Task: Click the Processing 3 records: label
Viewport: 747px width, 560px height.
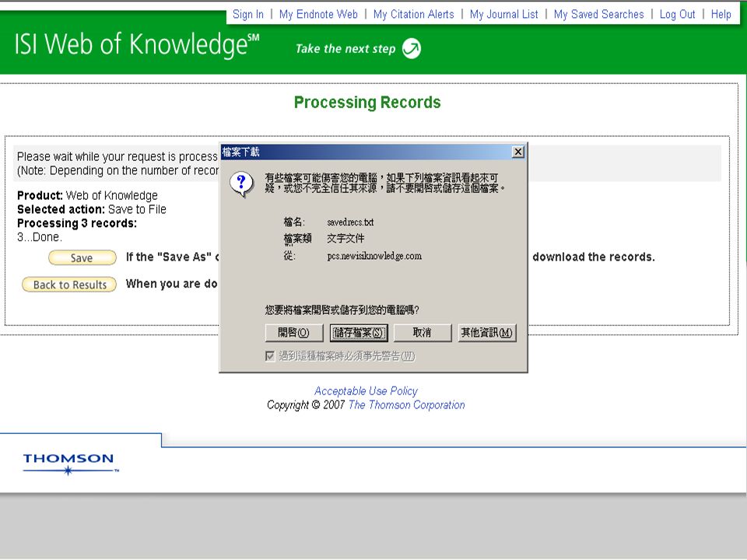Action: [x=77, y=223]
